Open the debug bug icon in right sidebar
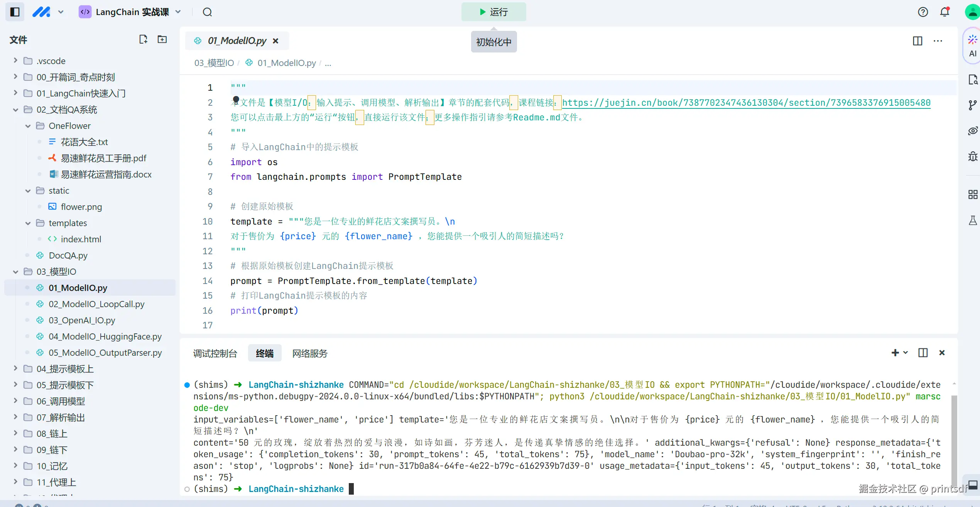The width and height of the screenshot is (980, 507). click(x=972, y=156)
